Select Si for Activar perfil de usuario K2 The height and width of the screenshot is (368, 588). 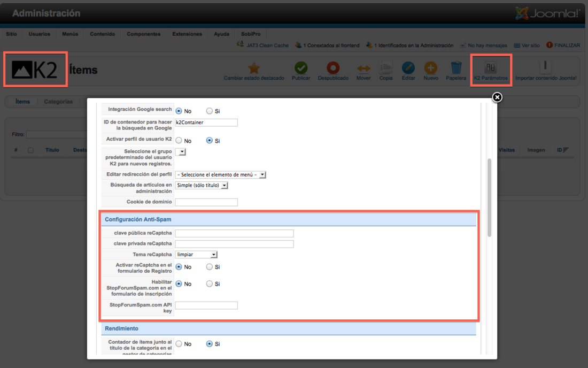(209, 140)
